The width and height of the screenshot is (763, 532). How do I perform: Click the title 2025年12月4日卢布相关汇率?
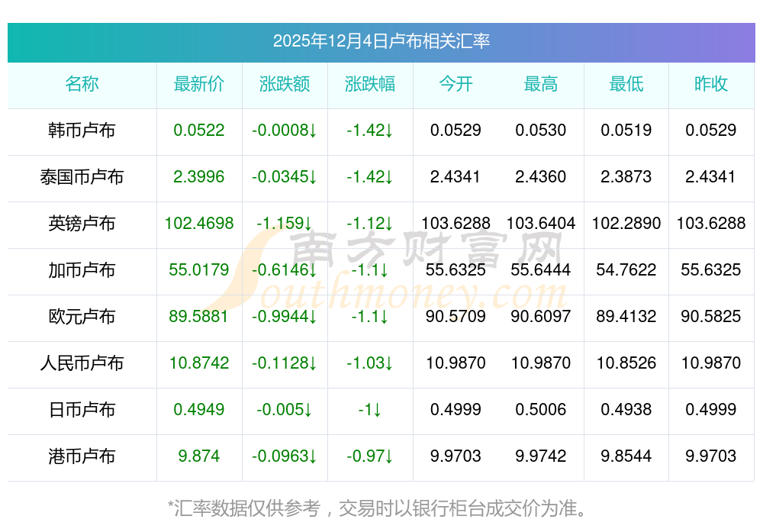click(x=381, y=41)
